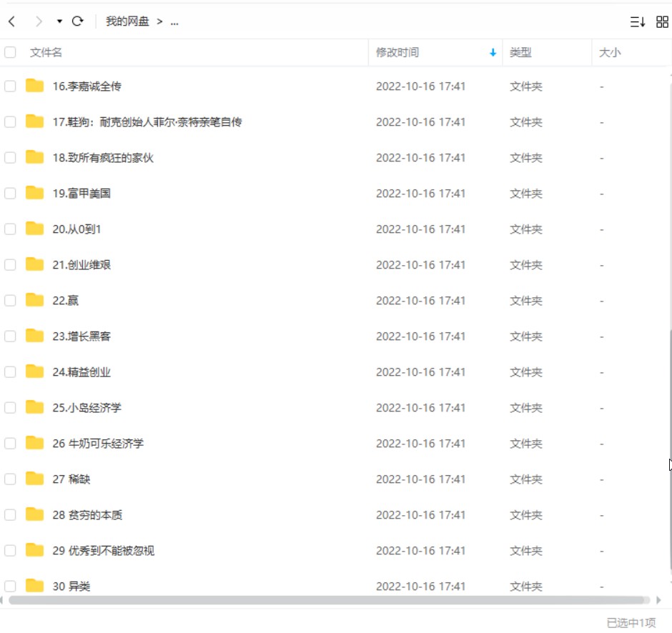Go back with the left arrow

[x=12, y=21]
